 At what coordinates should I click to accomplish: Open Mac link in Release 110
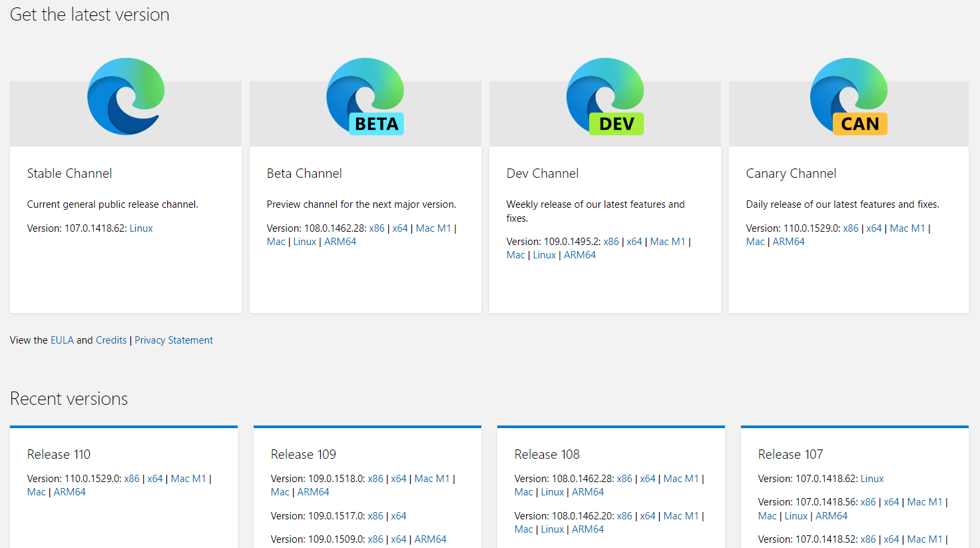click(x=37, y=492)
